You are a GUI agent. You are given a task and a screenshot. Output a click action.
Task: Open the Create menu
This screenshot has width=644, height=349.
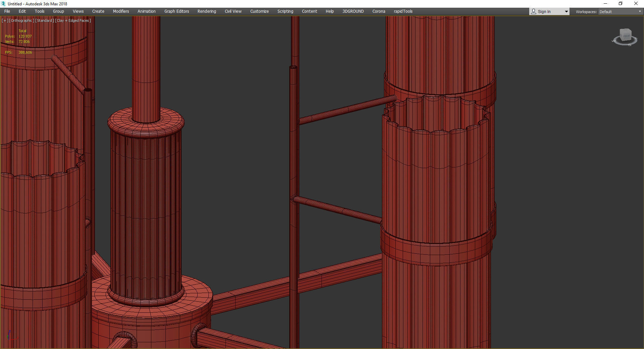click(x=98, y=11)
